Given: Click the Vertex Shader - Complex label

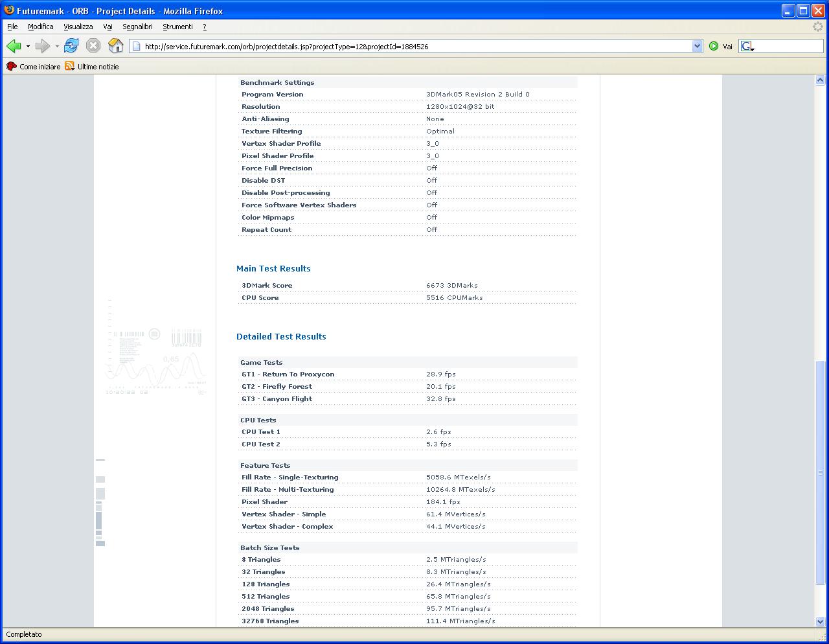Looking at the screenshot, I should pyautogui.click(x=288, y=526).
